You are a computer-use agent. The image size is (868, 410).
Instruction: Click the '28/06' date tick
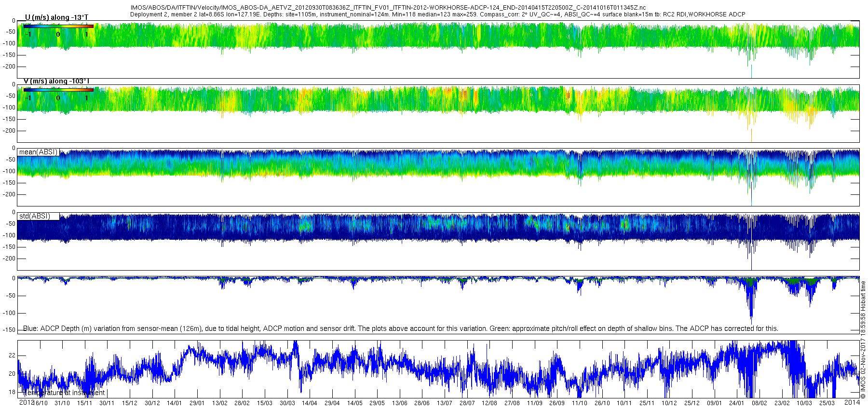(422, 403)
